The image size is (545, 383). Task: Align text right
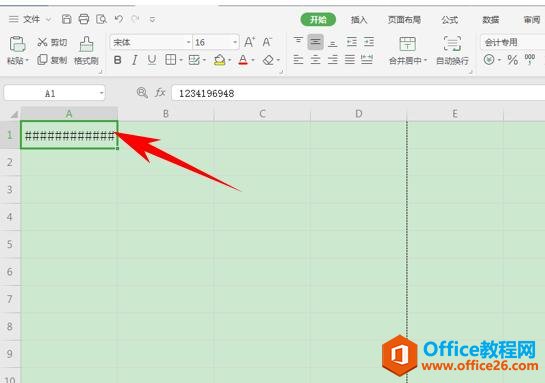point(333,60)
